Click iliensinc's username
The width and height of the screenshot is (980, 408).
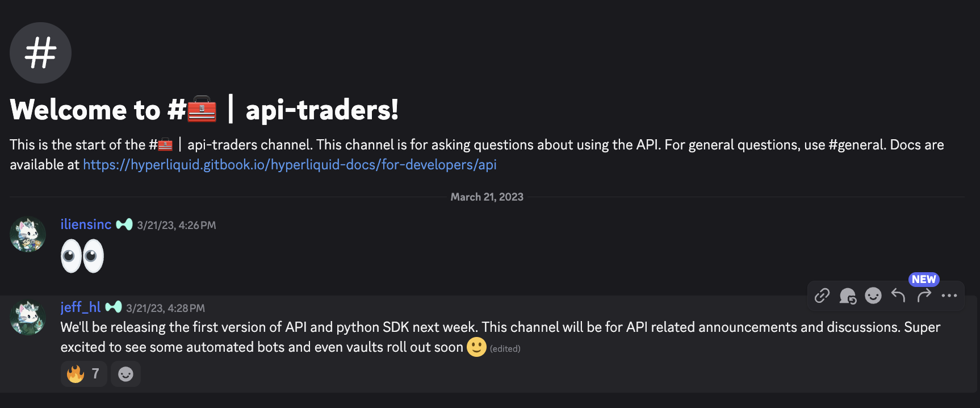[86, 224]
